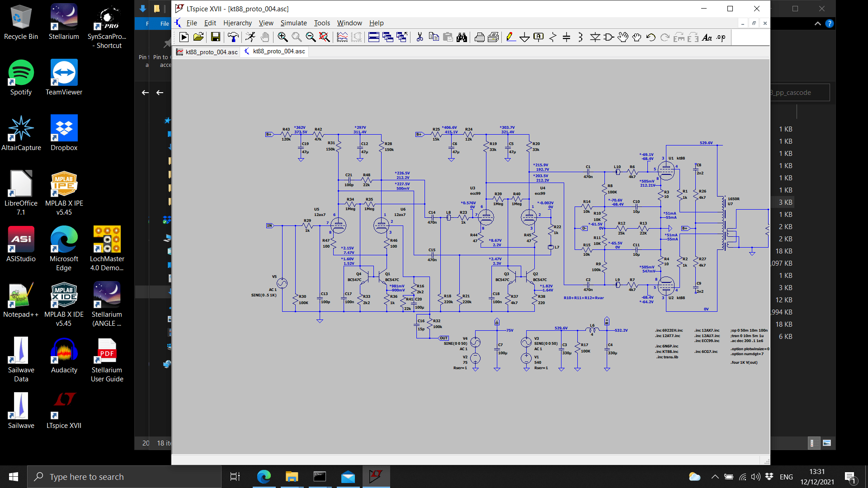This screenshot has width=868, height=488.
Task: Open File Explorer help question icon
Action: coord(830,23)
